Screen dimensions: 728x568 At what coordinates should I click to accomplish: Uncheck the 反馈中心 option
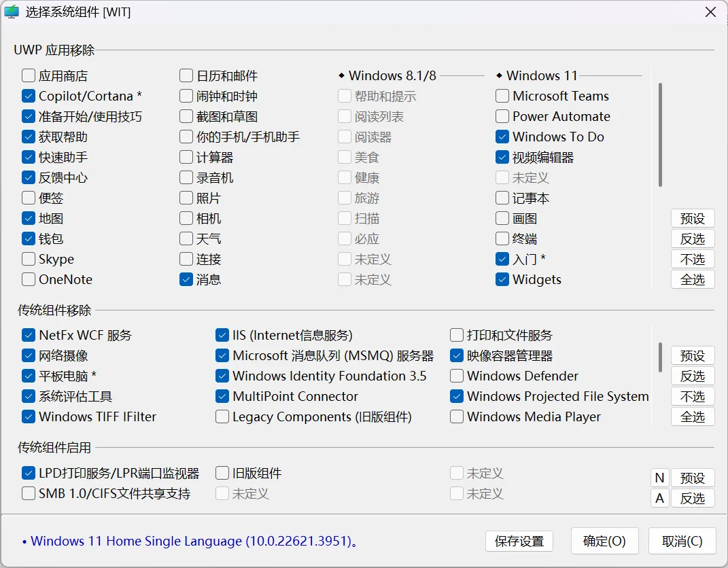[x=29, y=178]
